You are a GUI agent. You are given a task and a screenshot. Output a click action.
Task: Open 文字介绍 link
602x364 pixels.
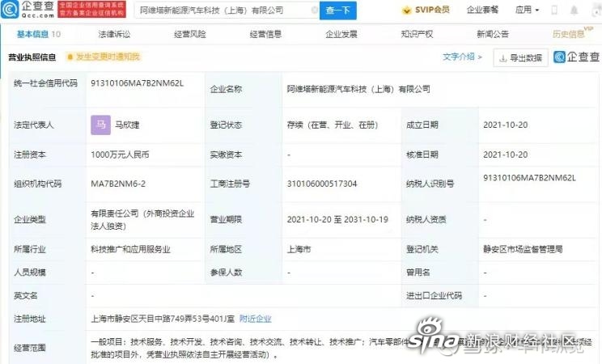(462, 57)
